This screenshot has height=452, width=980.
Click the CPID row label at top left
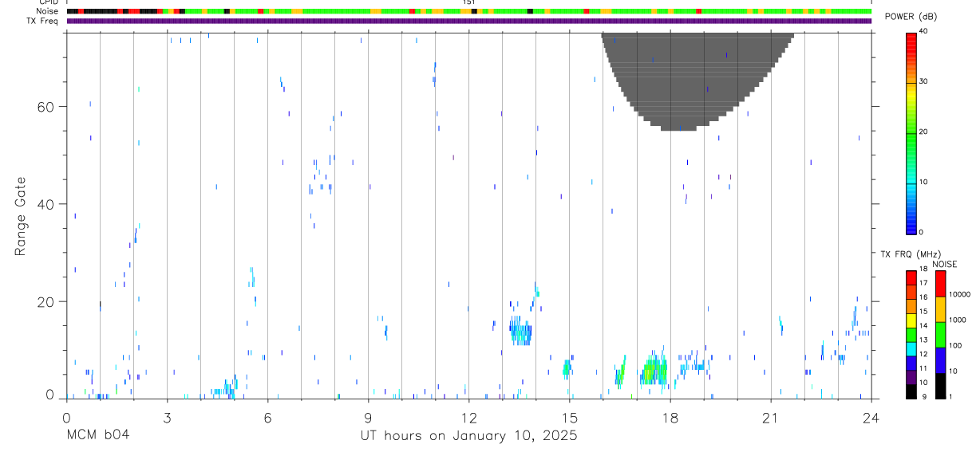point(48,2)
